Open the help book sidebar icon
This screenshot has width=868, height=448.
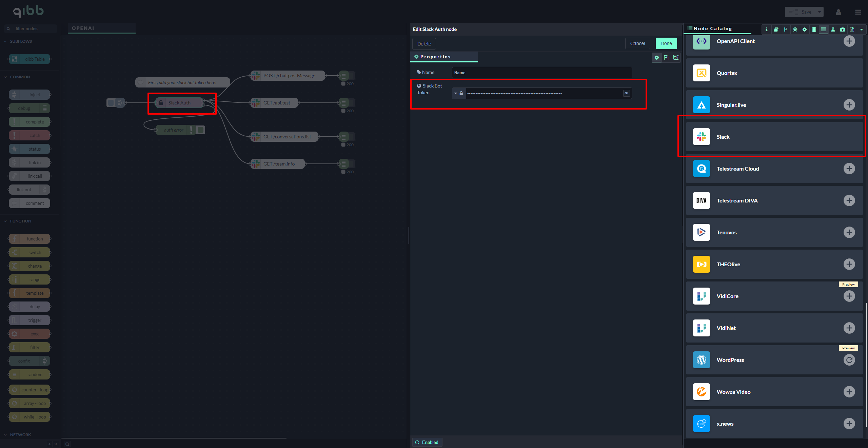coord(776,30)
